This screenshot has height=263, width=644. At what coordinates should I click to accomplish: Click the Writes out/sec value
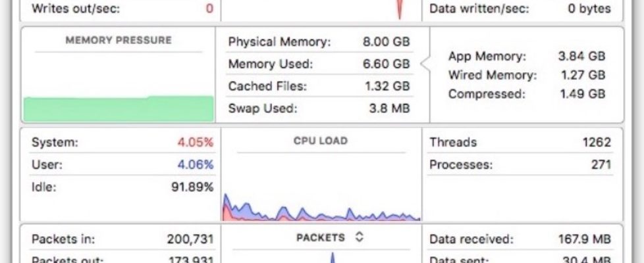tap(209, 9)
